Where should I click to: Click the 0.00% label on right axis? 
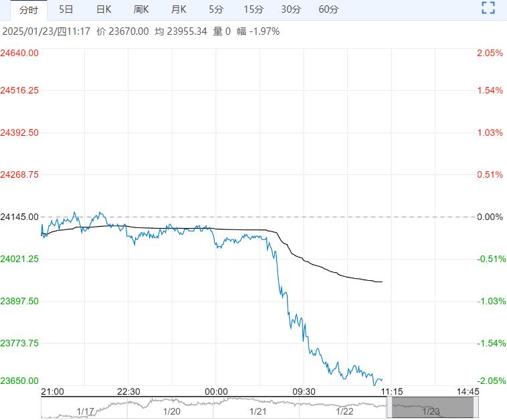click(490, 217)
